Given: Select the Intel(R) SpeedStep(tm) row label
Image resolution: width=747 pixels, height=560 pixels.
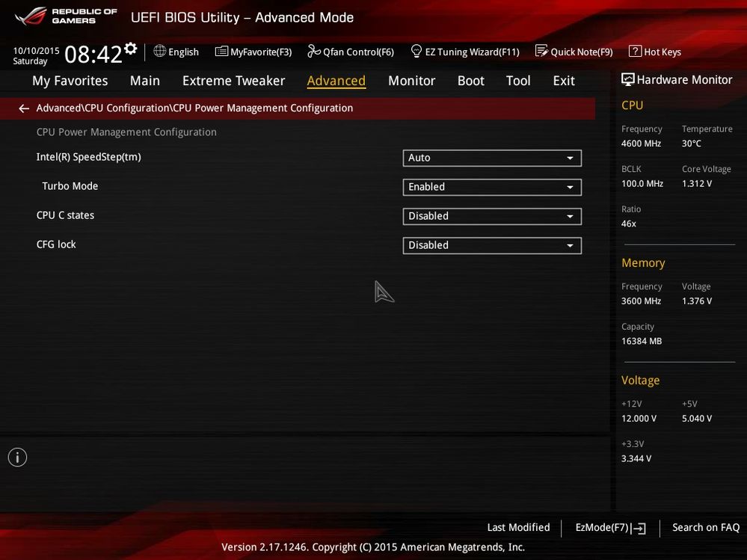Looking at the screenshot, I should pos(89,157).
